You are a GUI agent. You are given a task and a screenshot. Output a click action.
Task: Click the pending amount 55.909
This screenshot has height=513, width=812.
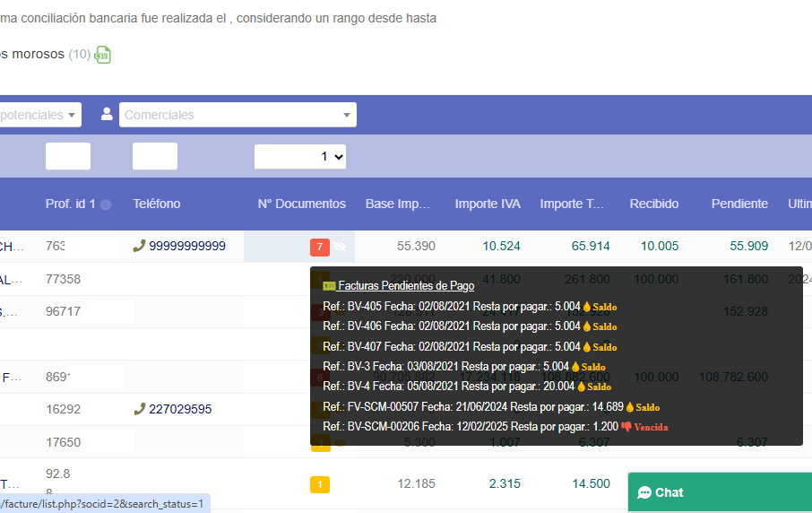749,246
